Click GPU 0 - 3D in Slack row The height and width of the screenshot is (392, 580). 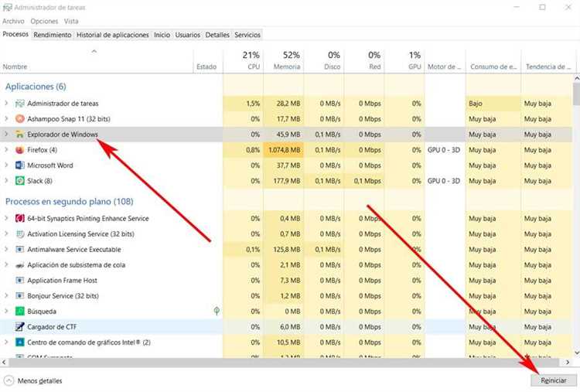pos(444,181)
